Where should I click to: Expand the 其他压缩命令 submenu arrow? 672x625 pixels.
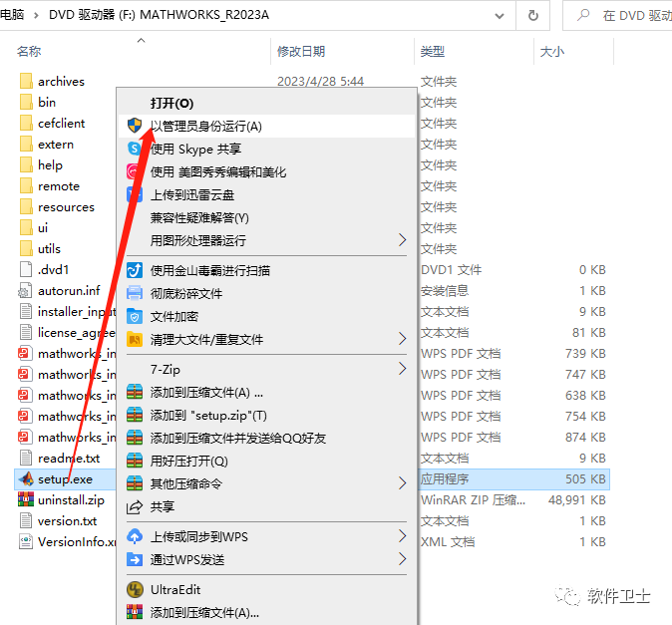coord(402,483)
